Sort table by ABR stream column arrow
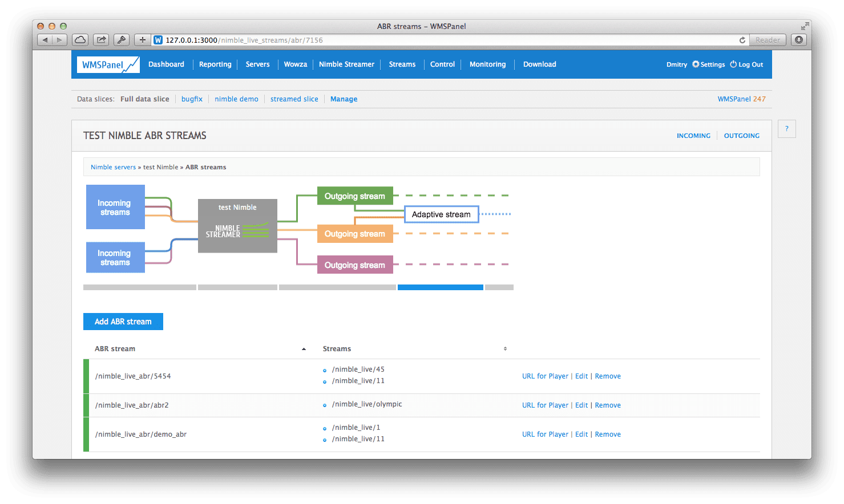 tap(304, 349)
